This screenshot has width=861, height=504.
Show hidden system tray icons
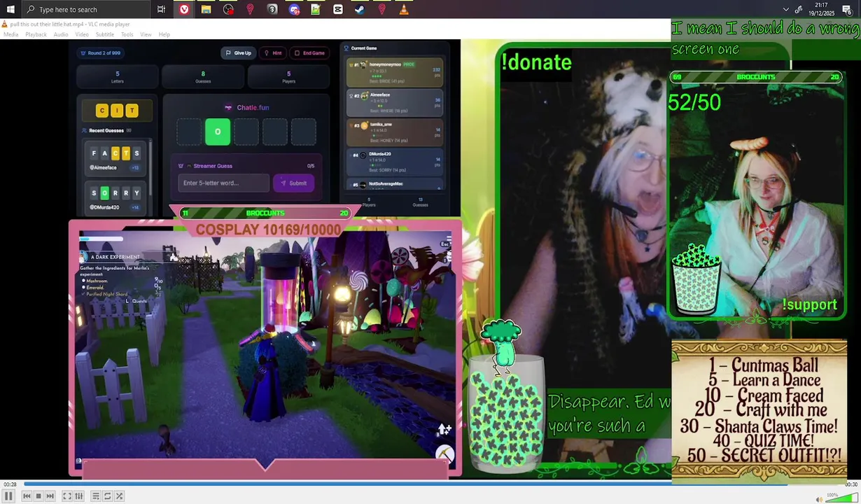pyautogui.click(x=785, y=9)
